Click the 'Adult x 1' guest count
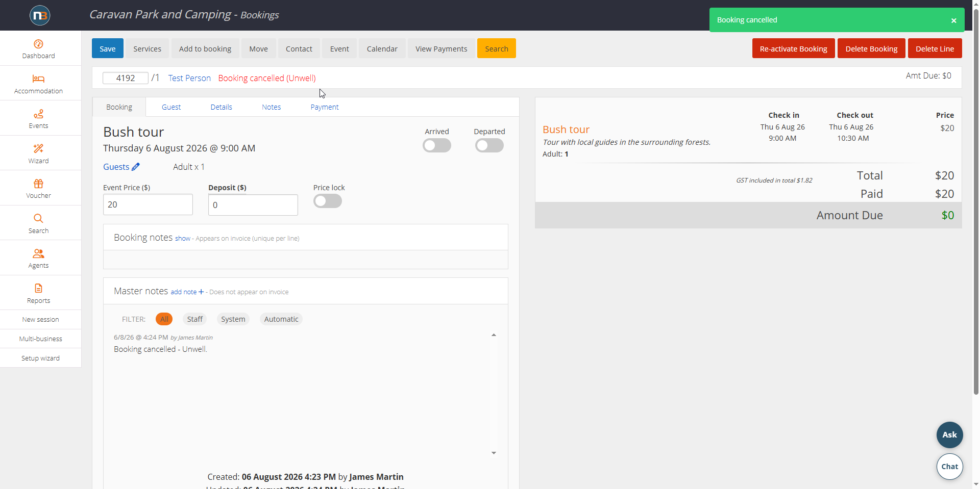 (x=189, y=167)
